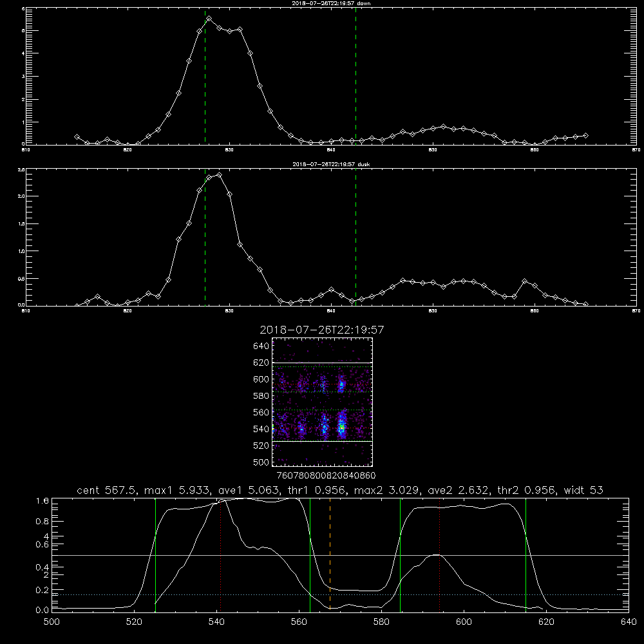The height and width of the screenshot is (644, 644).
Task: Click the bottom plot y-axis label "0.2"
Action: (x=43, y=590)
